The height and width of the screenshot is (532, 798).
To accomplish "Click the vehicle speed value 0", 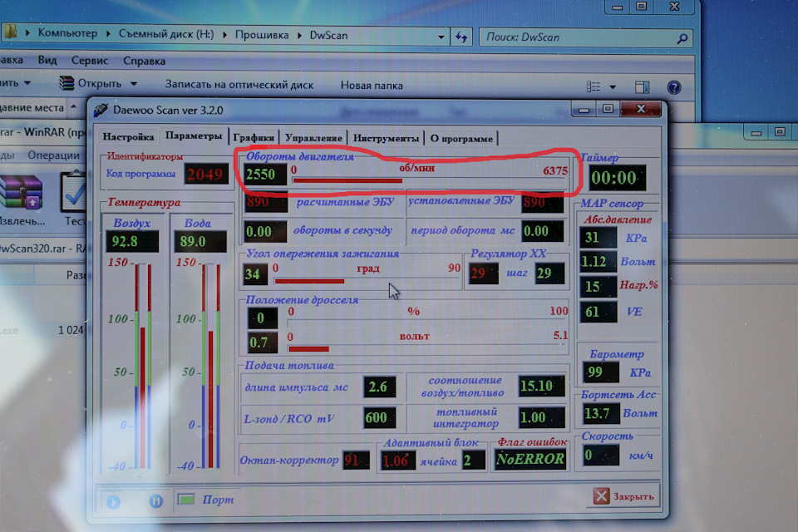I will pyautogui.click(x=600, y=456).
